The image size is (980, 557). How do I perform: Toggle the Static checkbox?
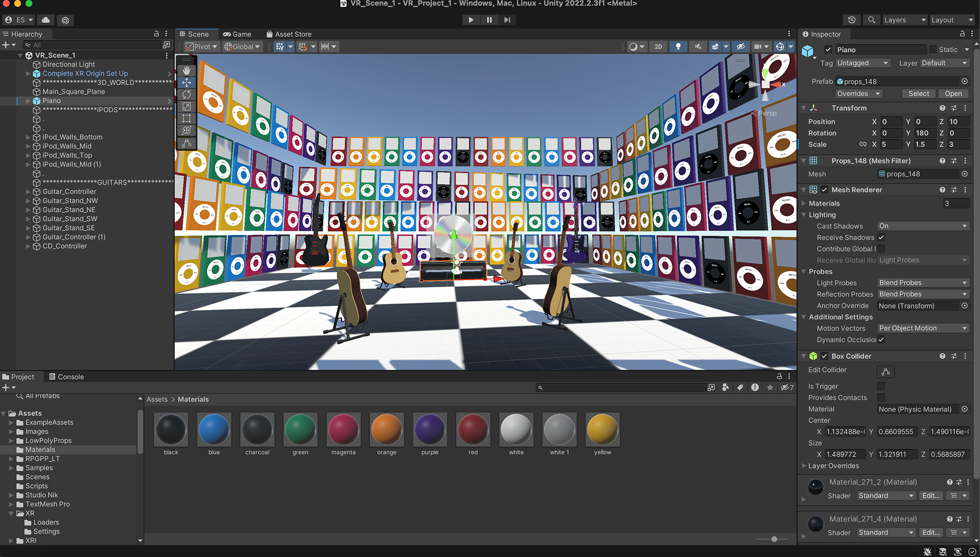click(933, 49)
